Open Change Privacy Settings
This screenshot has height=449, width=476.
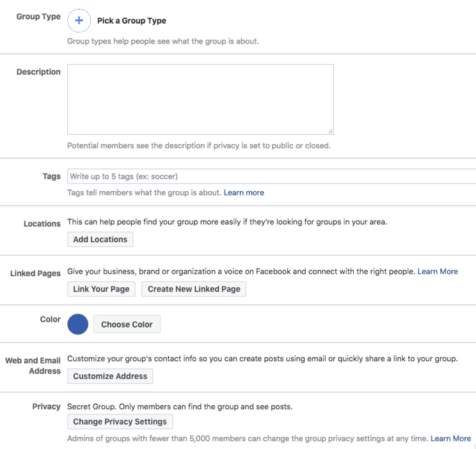click(x=120, y=421)
